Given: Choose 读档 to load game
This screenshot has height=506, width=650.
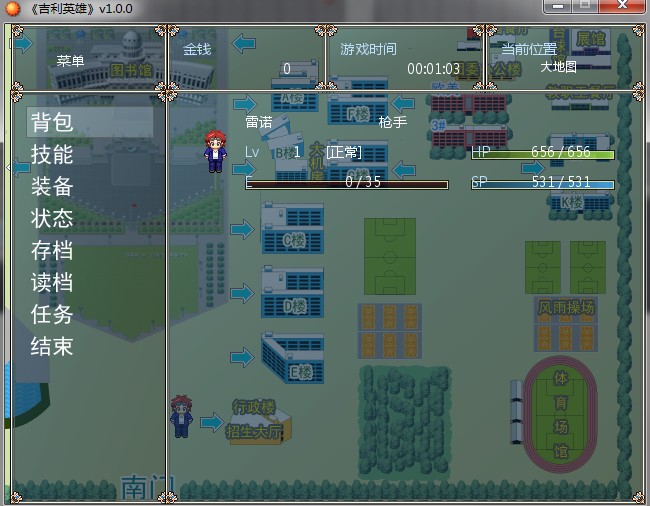Looking at the screenshot, I should click(x=52, y=282).
